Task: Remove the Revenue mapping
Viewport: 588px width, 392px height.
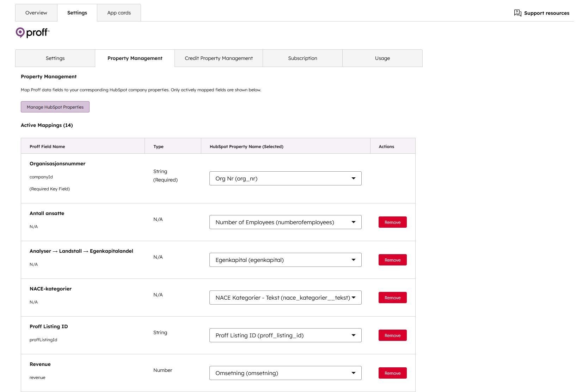Action: coord(393,373)
